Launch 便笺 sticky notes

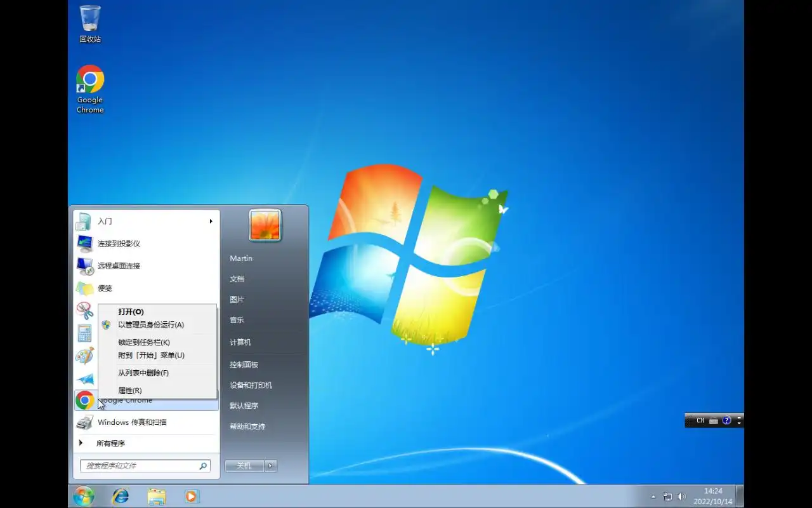147,288
